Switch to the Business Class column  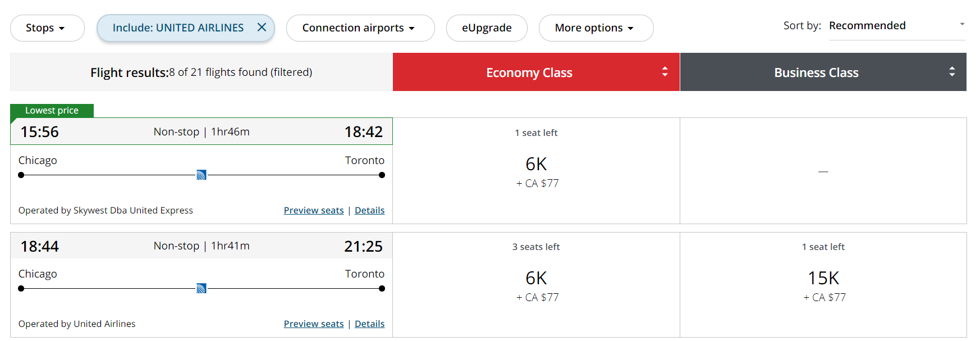(x=816, y=72)
